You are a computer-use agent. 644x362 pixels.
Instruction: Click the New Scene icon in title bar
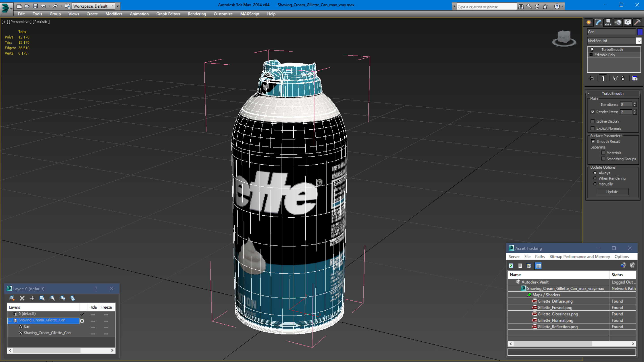[19, 6]
